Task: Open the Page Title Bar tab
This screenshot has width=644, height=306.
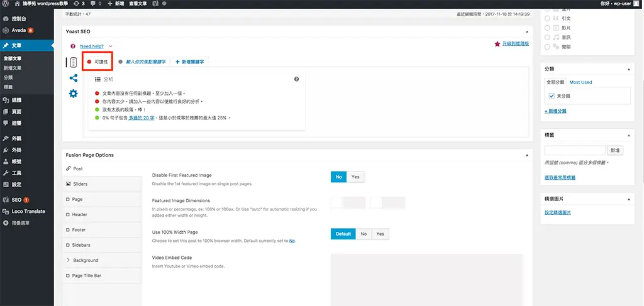Action: 102,276
